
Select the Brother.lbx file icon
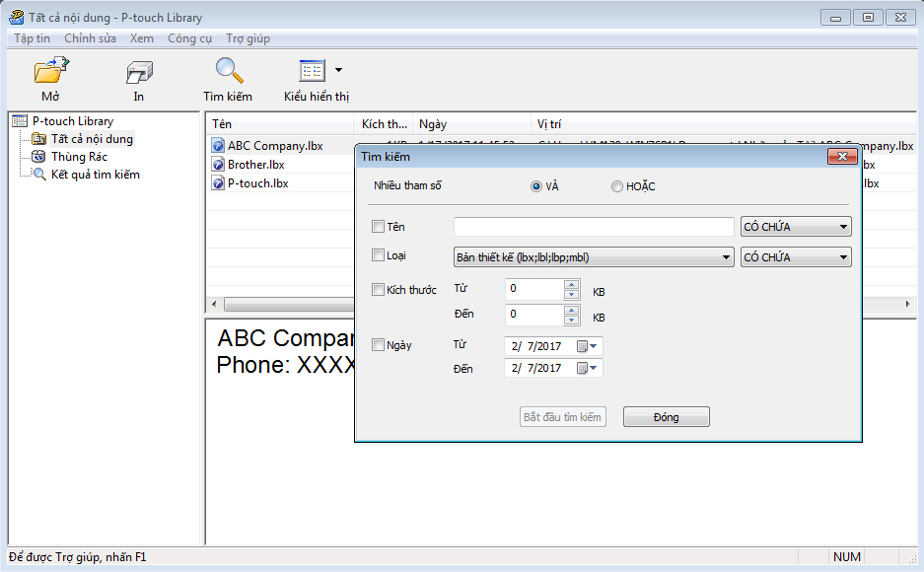pyautogui.click(x=218, y=165)
